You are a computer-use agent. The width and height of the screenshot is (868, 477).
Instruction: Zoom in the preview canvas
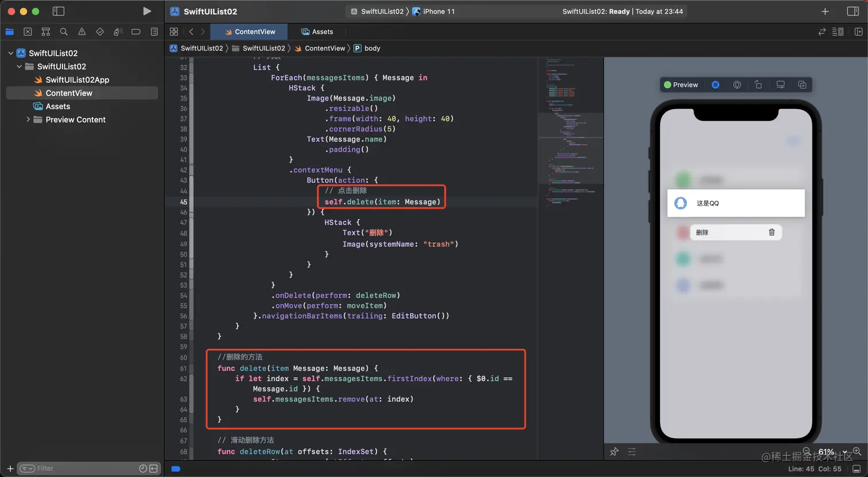tap(857, 452)
